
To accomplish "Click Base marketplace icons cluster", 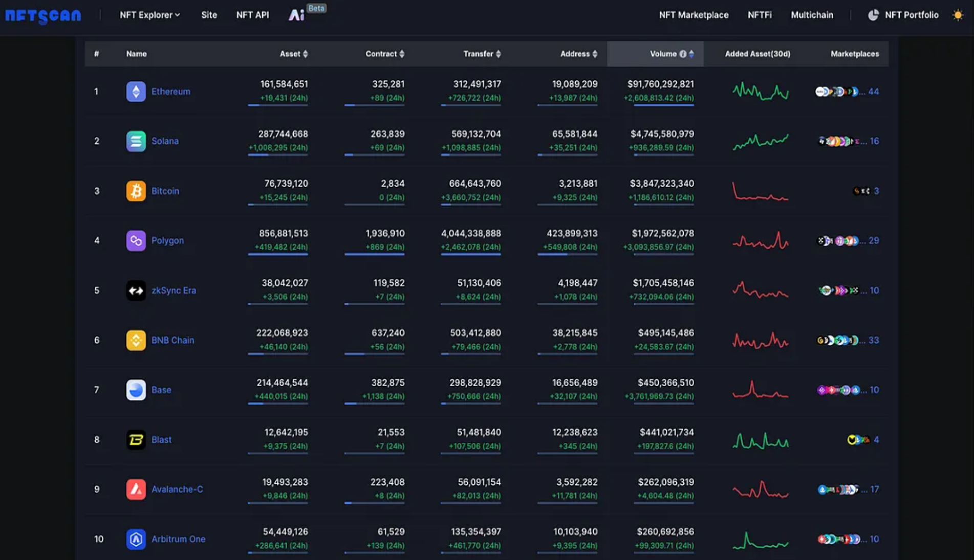I will 838,390.
